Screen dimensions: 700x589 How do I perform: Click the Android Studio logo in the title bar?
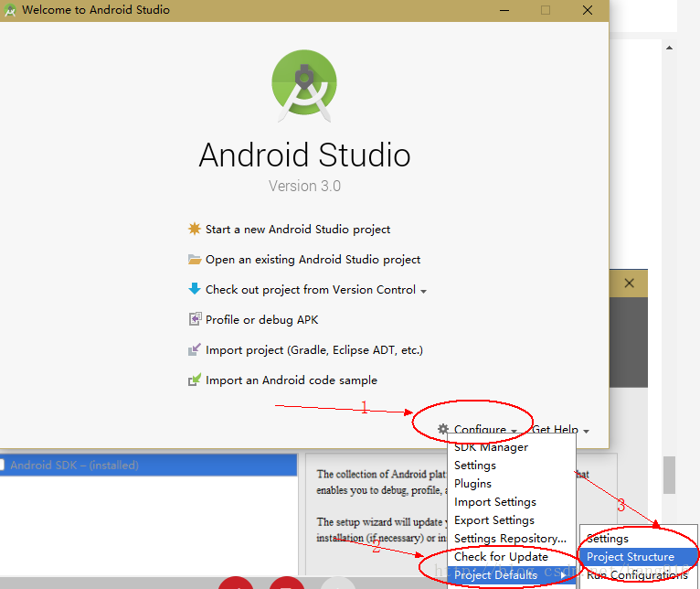pos(9,10)
